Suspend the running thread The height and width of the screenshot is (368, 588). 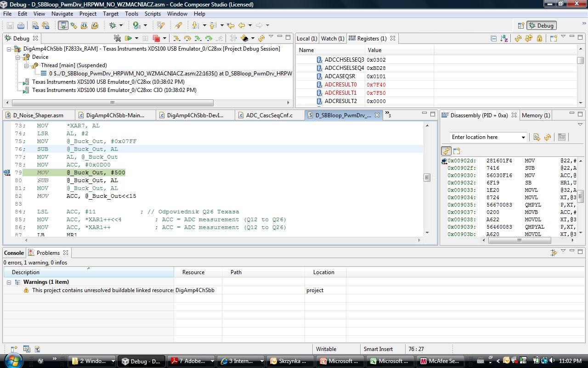point(145,38)
